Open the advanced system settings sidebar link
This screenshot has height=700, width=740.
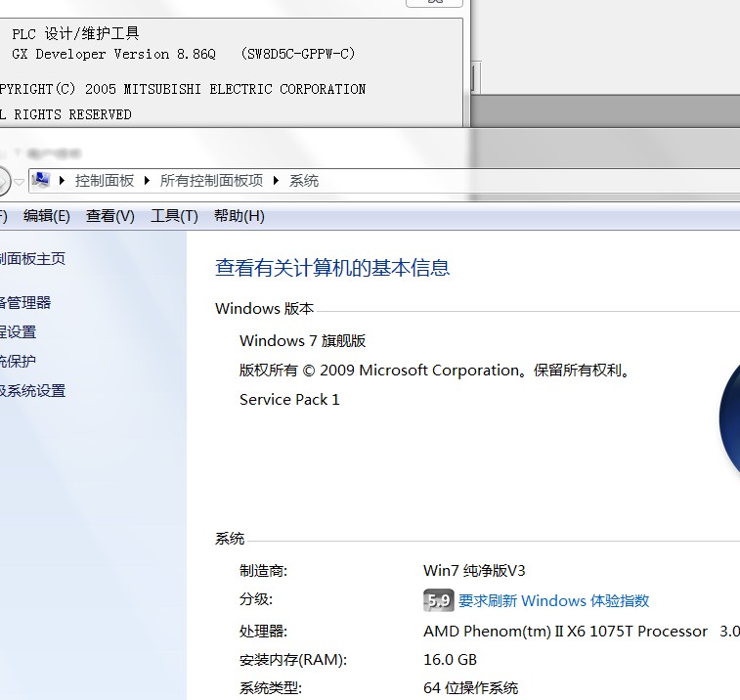32,391
